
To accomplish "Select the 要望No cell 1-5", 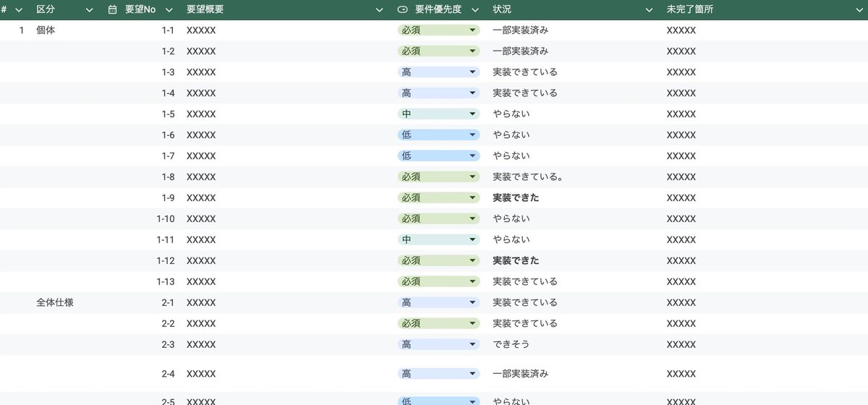I will [x=168, y=114].
